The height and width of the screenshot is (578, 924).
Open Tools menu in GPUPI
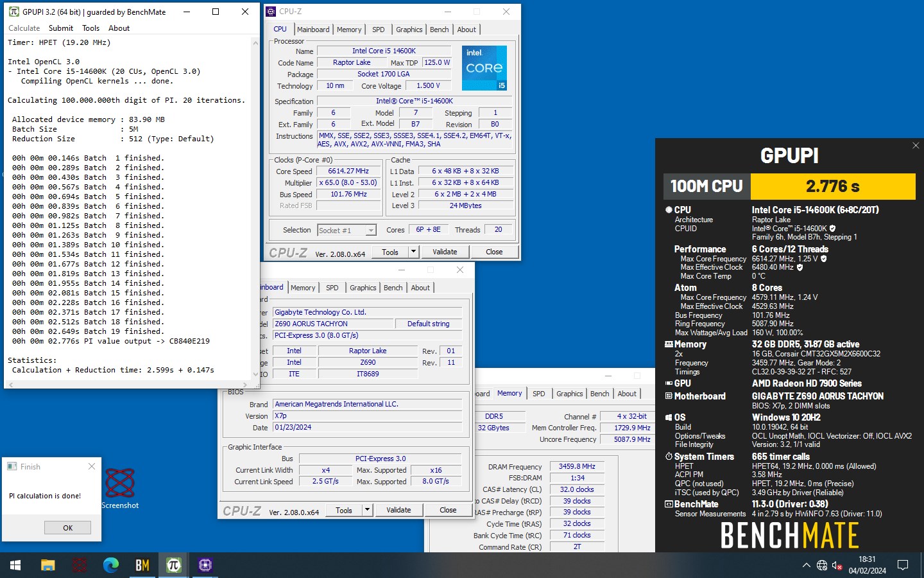click(x=91, y=28)
